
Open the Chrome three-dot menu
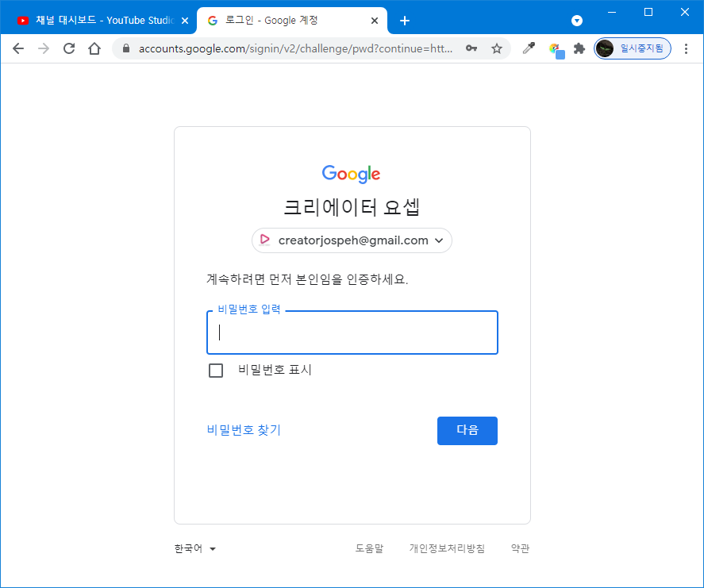pos(686,48)
